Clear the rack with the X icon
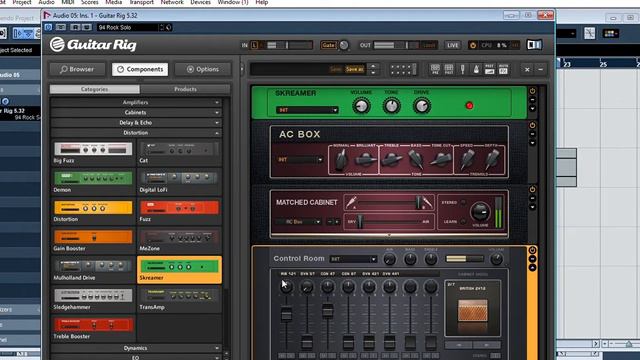Viewport: 640px width, 360px height. pyautogui.click(x=527, y=69)
